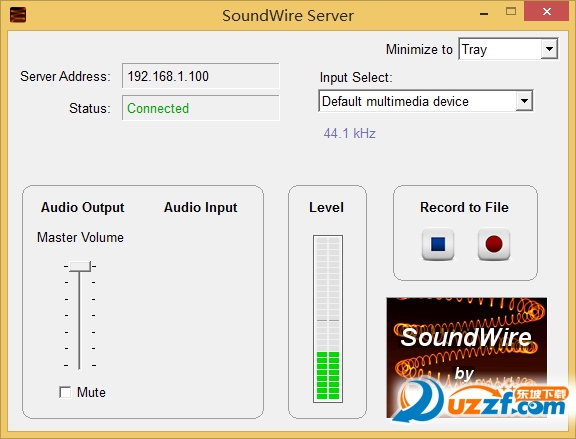Click the Audio Output heading
The height and width of the screenshot is (439, 576).
click(x=82, y=207)
